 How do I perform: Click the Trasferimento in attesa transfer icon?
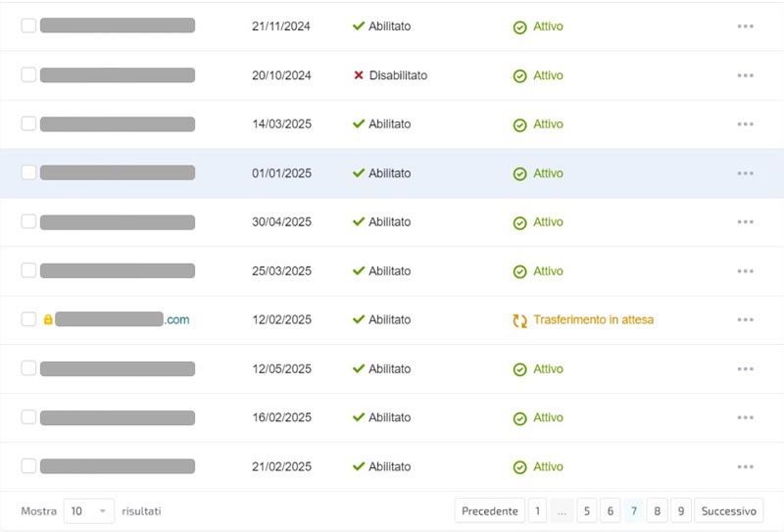pos(519,320)
